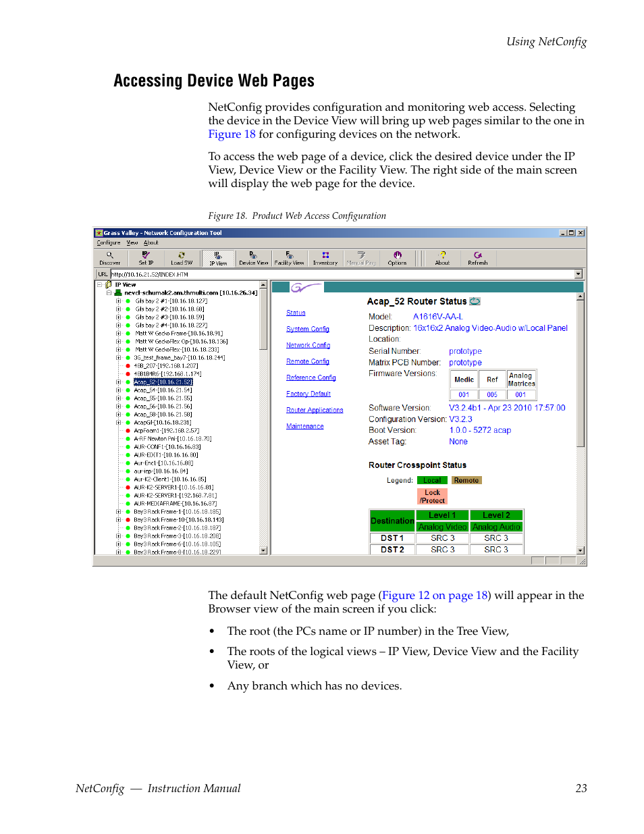Open the Maintenance link

(x=305, y=426)
